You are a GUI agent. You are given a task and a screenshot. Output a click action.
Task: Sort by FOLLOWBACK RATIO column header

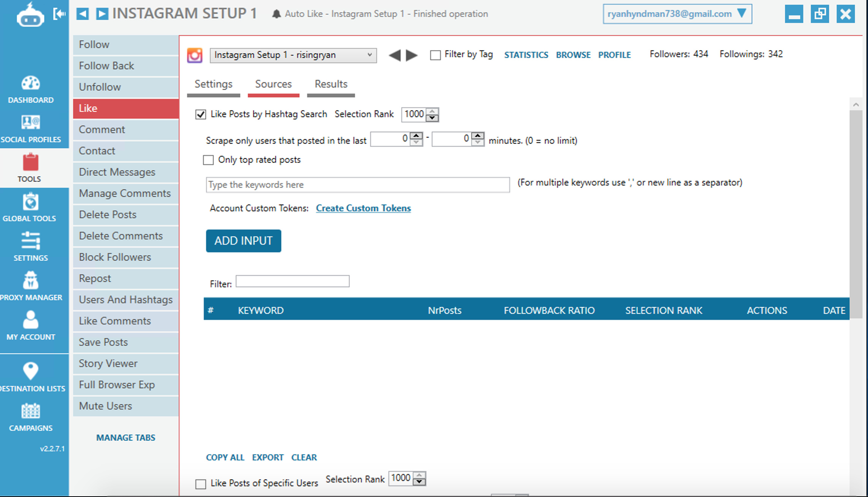point(549,311)
